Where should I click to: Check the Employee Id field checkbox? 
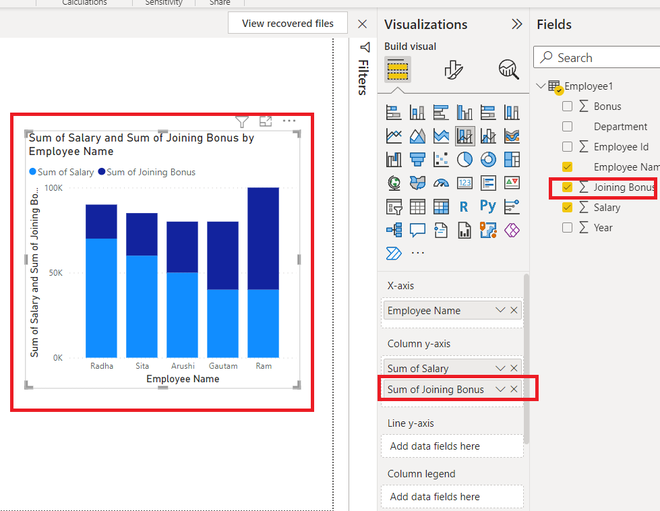567,146
